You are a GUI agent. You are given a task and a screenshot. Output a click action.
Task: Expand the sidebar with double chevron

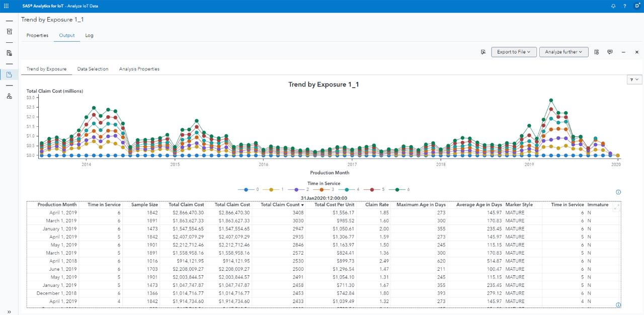click(9, 311)
